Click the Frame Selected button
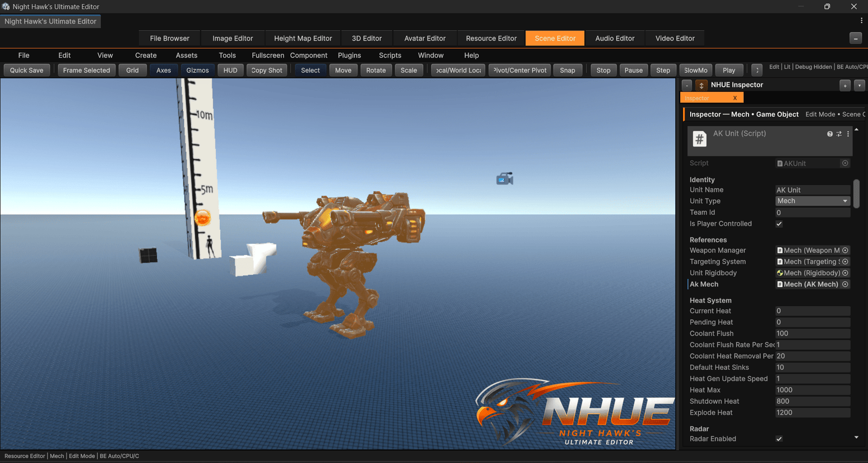The height and width of the screenshot is (463, 868). [86, 70]
